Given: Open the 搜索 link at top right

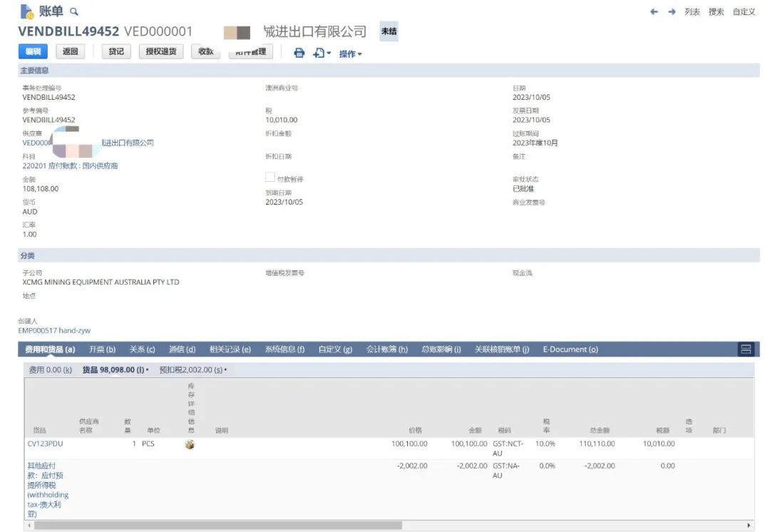Looking at the screenshot, I should click(716, 12).
